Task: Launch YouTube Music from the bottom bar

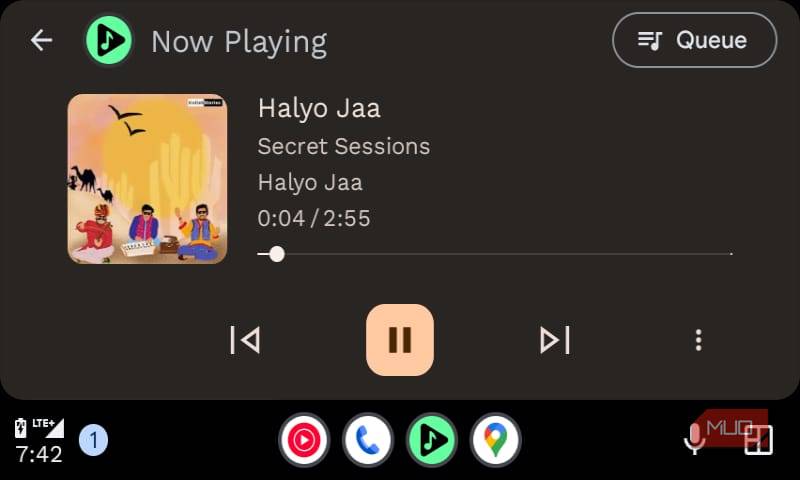Action: (304, 440)
